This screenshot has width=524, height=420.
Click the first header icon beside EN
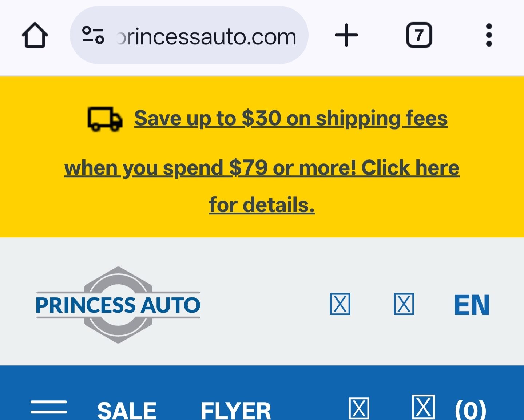[x=340, y=305]
